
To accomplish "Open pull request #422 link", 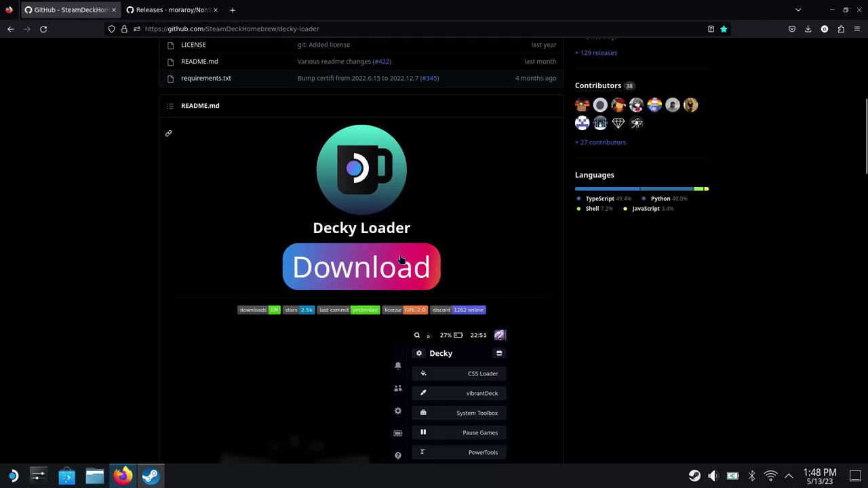I will pyautogui.click(x=382, y=62).
